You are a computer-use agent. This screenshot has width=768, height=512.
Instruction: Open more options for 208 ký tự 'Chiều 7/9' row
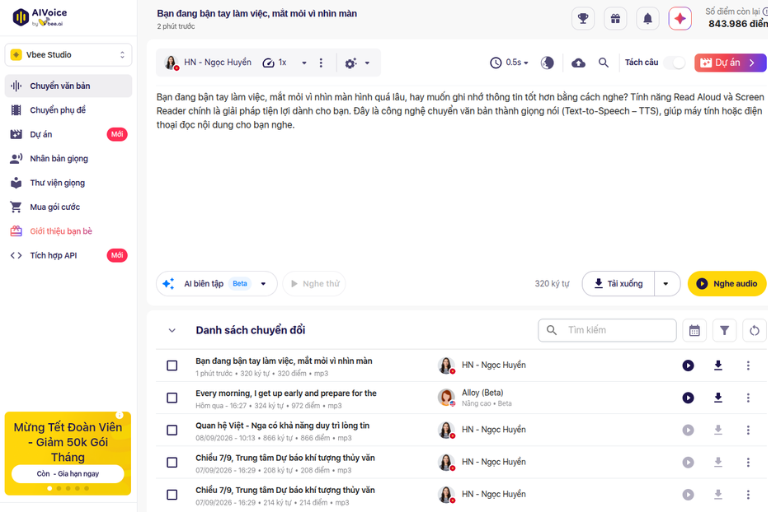point(748,463)
